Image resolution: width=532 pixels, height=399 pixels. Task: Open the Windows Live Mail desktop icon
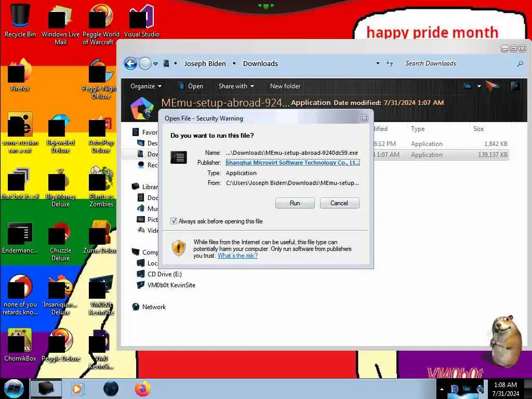click(x=60, y=24)
